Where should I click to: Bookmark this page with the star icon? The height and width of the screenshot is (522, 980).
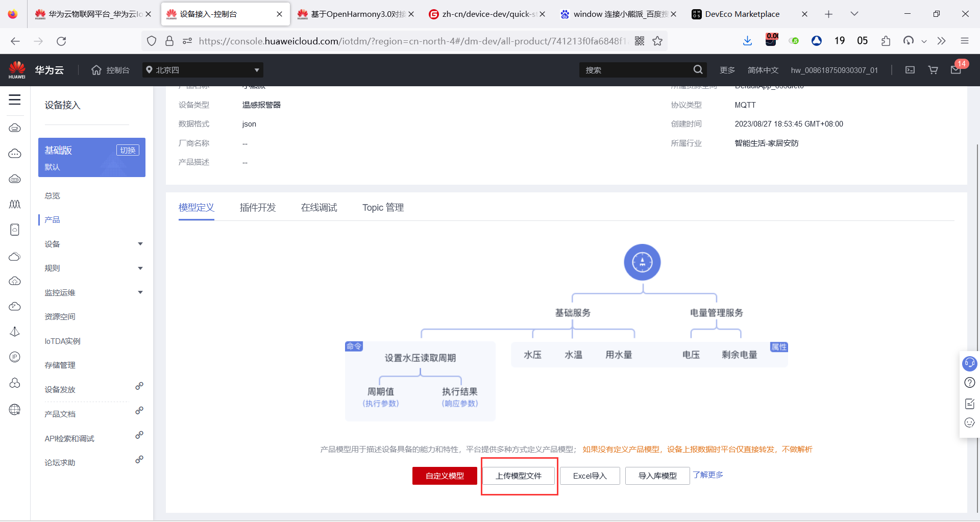coord(657,41)
